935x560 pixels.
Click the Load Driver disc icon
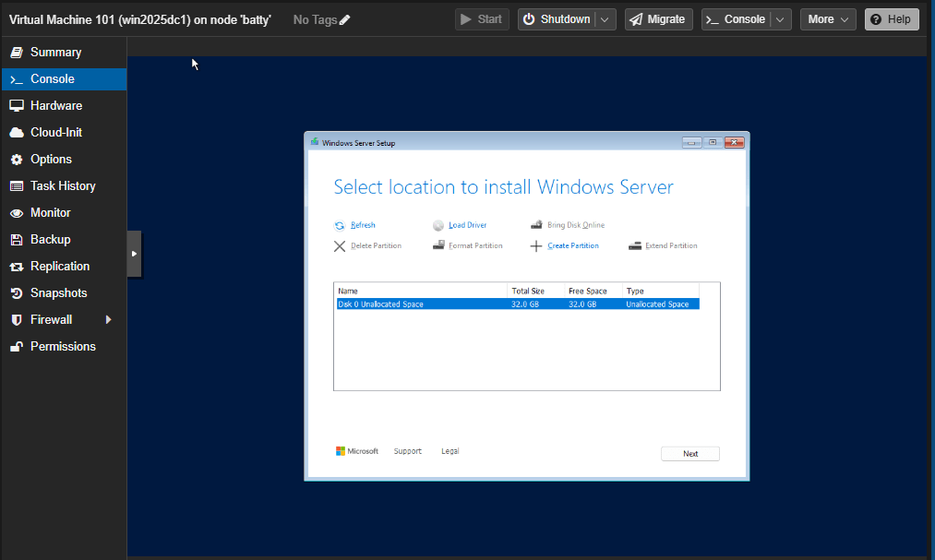click(438, 225)
